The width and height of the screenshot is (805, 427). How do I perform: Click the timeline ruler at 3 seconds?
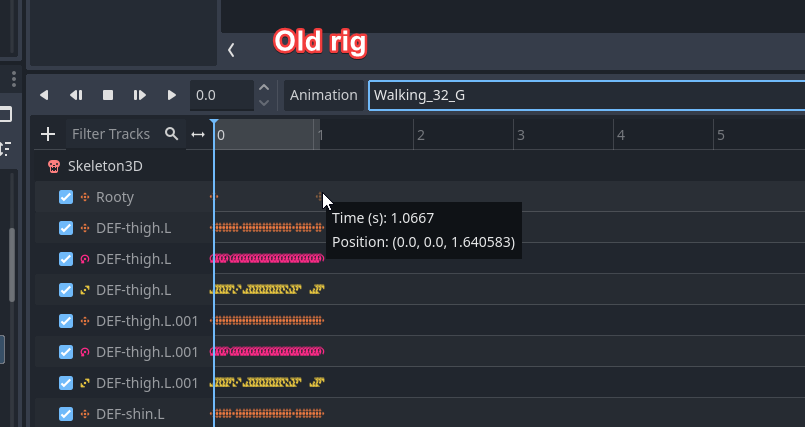(517, 134)
